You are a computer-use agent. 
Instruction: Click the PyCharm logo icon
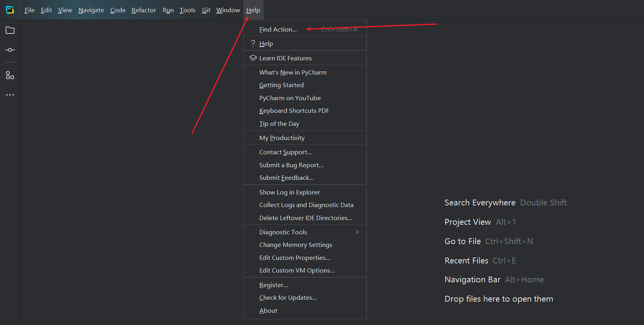click(10, 10)
